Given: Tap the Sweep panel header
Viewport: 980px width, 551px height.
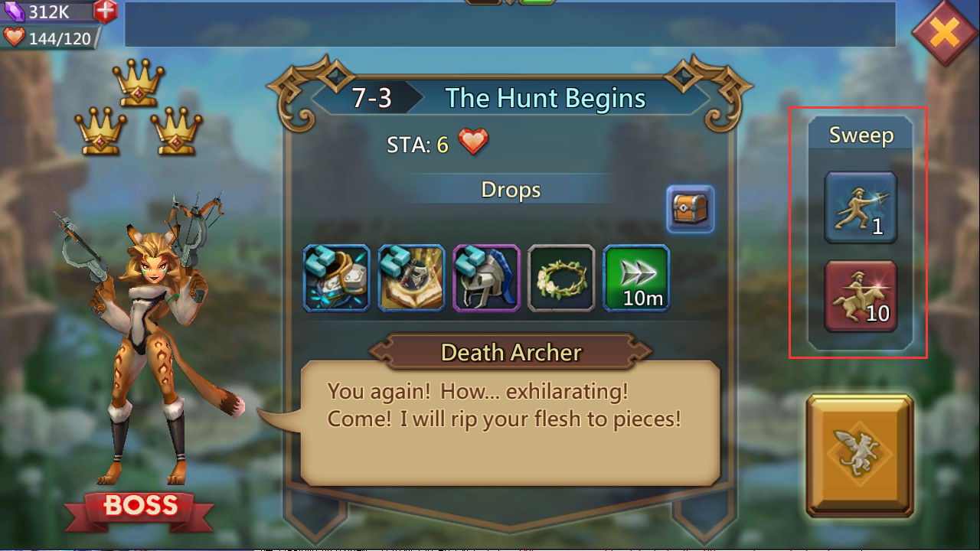Looking at the screenshot, I should click(x=861, y=135).
